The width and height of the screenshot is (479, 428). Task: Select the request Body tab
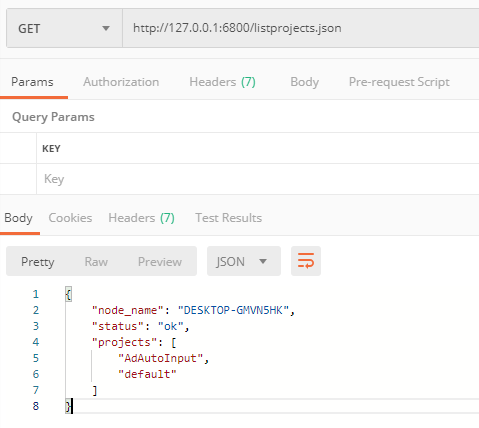coord(304,82)
